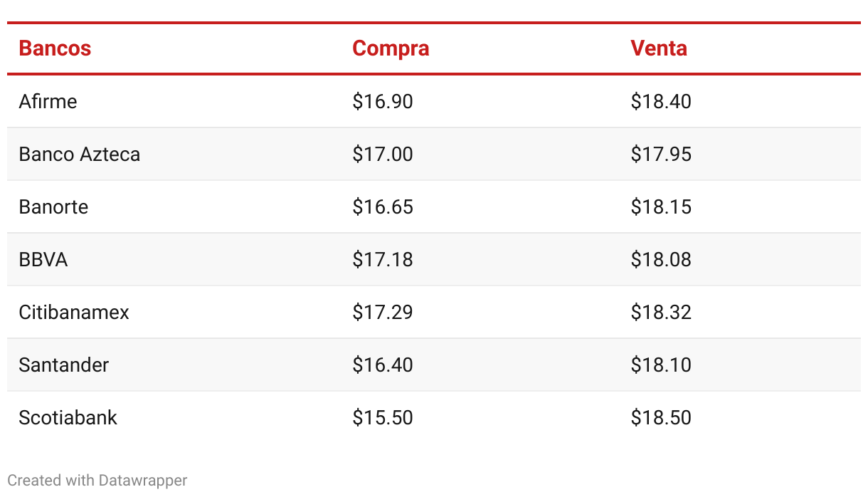Open the Created with Datawrapper link
The height and width of the screenshot is (497, 868).
(x=97, y=481)
